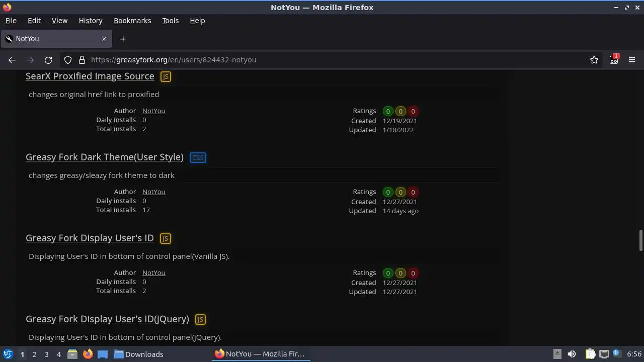Open Greasy Fork Display User's ID(jQuery) script

click(x=107, y=319)
